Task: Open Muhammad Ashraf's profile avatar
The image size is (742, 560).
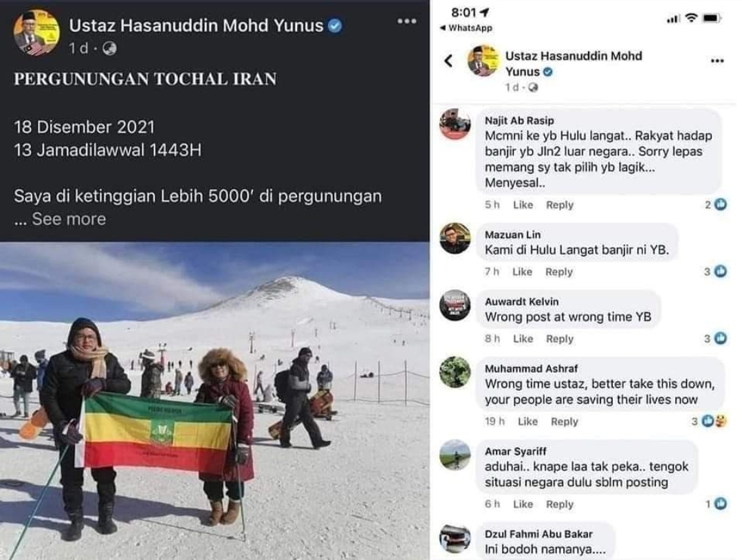Action: (x=455, y=372)
